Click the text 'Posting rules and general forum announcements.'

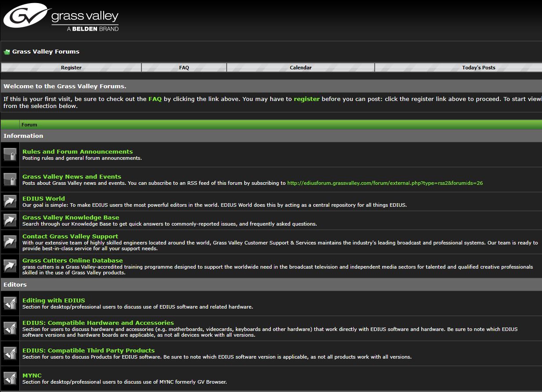(x=82, y=158)
